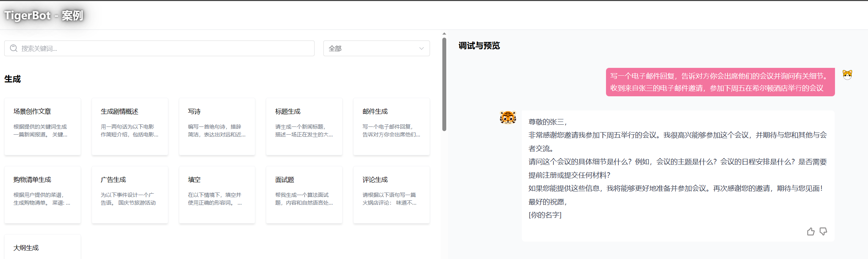The width and height of the screenshot is (868, 259).
Task: Click the user avatar next to pink message
Action: point(847,75)
